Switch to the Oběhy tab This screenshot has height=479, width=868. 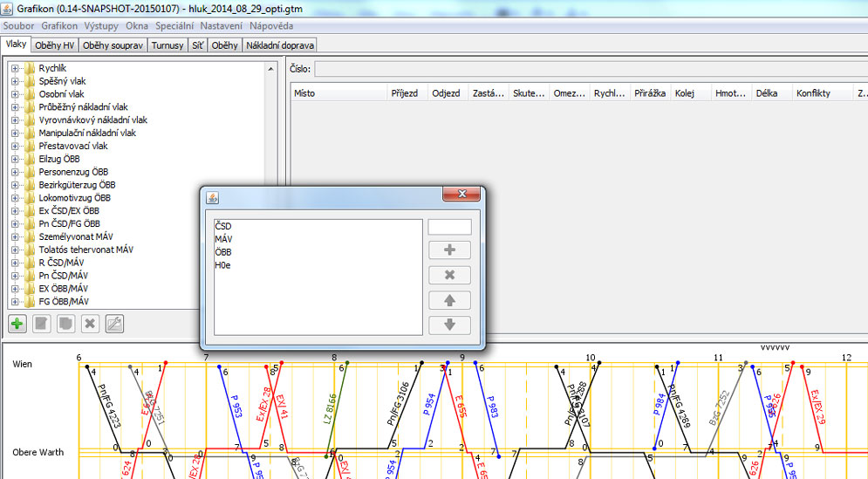click(225, 45)
